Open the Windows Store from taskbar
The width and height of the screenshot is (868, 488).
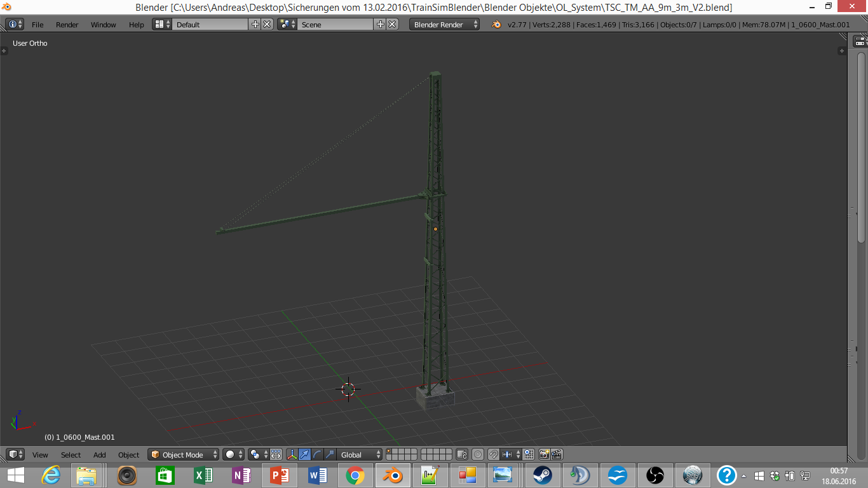[x=165, y=475]
